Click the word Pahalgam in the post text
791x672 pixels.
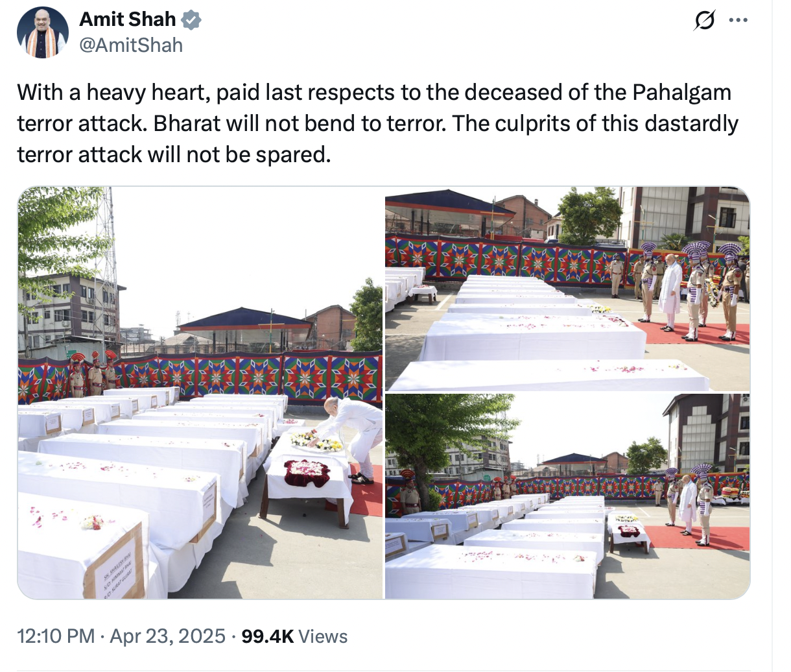[681, 93]
